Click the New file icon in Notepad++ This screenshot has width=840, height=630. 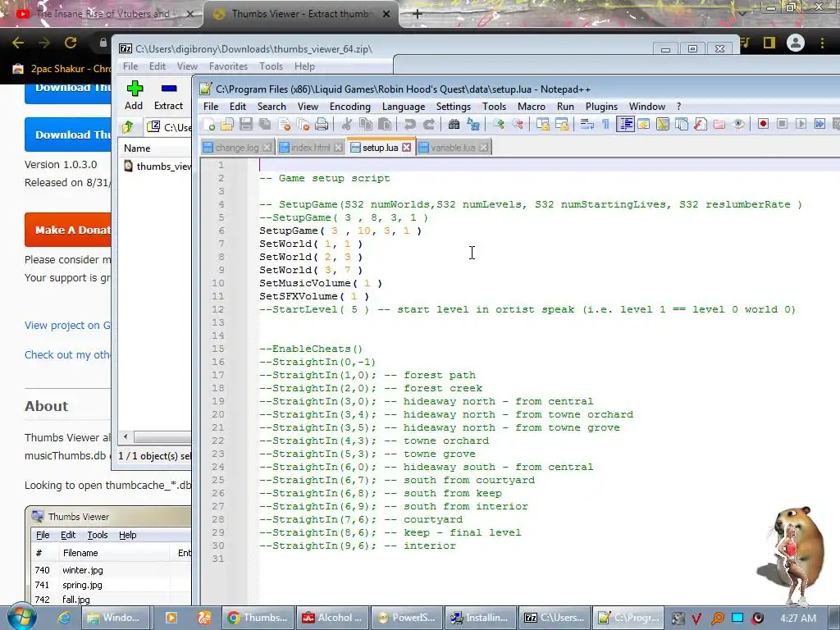(x=209, y=125)
